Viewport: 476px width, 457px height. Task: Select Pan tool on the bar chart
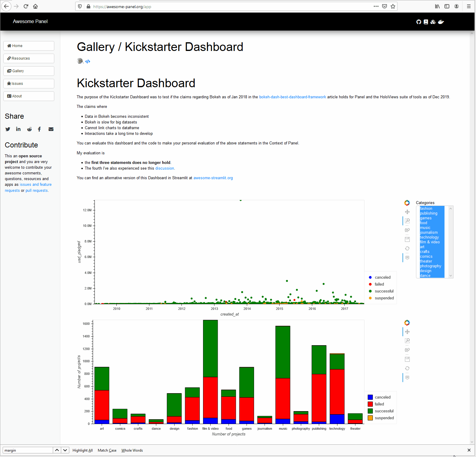[x=407, y=332]
